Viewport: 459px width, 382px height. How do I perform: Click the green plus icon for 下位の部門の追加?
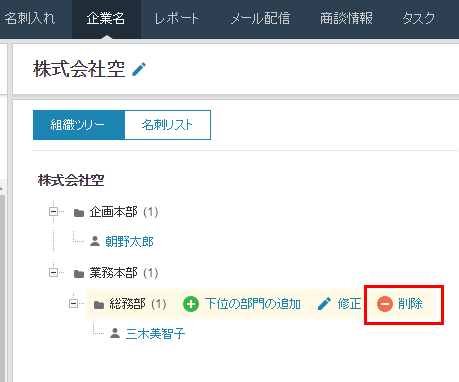pos(191,304)
